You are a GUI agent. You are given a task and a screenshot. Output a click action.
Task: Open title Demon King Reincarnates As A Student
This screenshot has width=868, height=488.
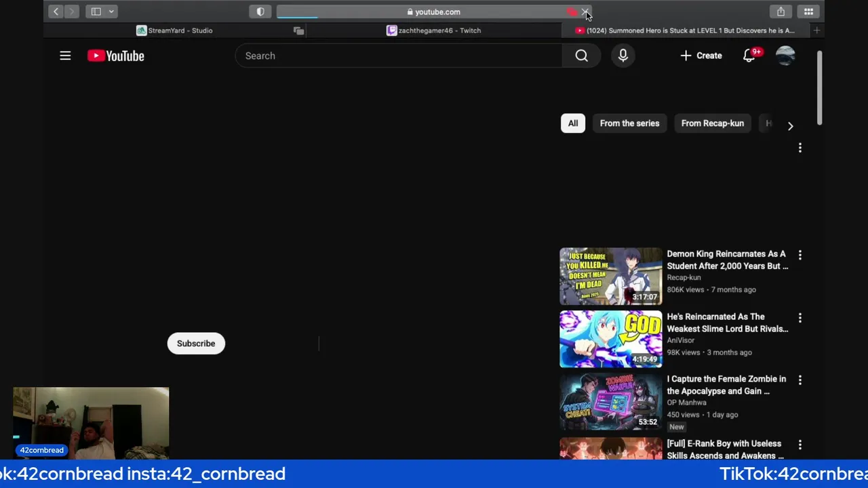tap(727, 260)
